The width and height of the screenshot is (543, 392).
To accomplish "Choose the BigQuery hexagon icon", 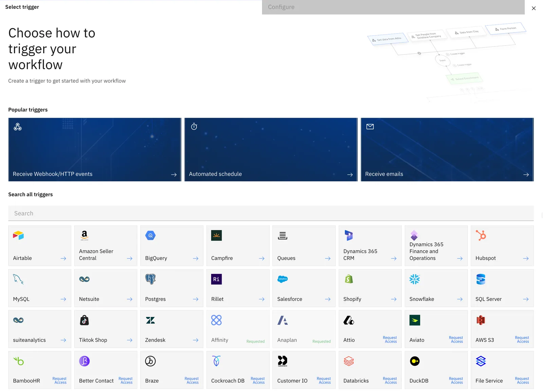I will click(150, 236).
